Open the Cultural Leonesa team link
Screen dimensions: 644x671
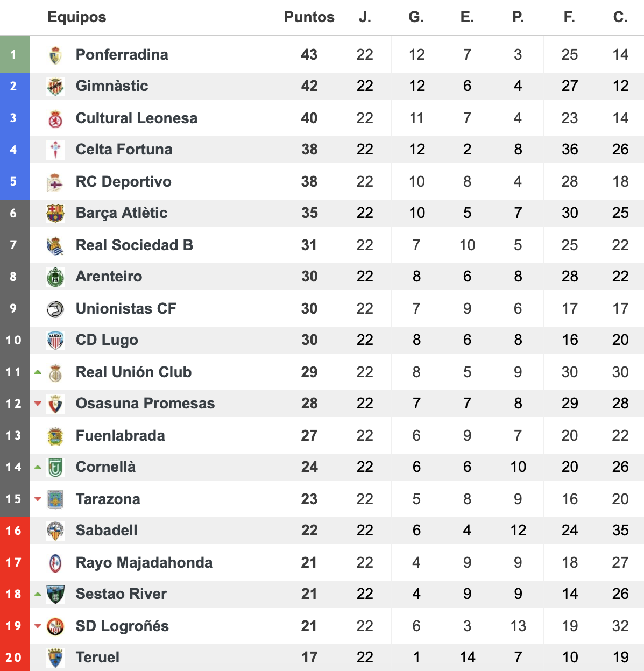pyautogui.click(x=137, y=118)
